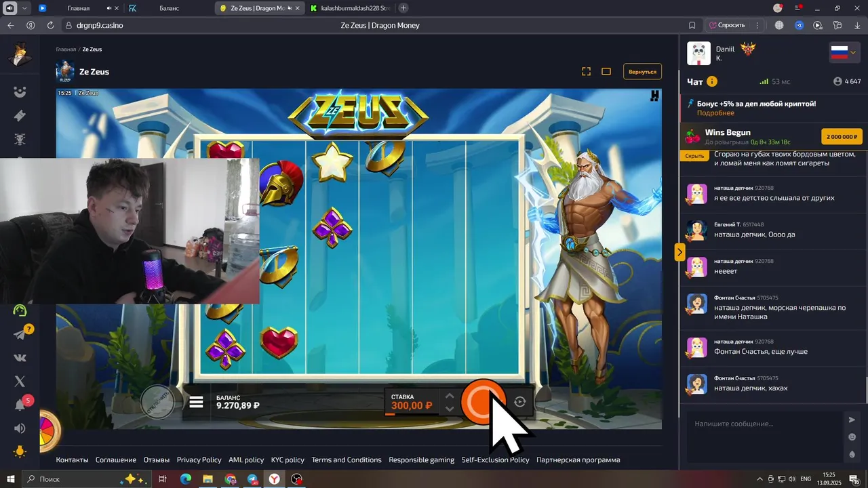The image size is (868, 488).
Task: Open File Explorer from the taskbar
Action: click(x=208, y=479)
